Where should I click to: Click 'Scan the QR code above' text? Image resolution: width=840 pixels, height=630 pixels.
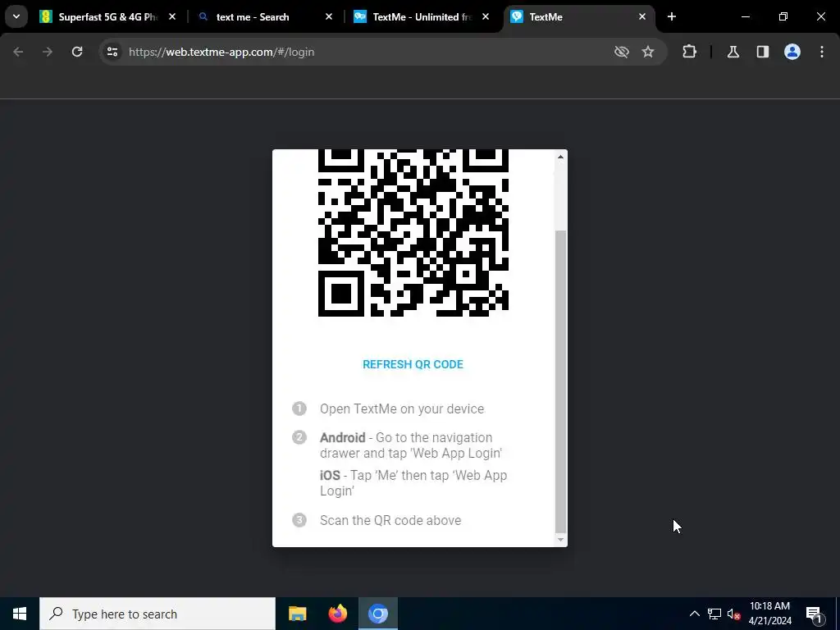[390, 520]
